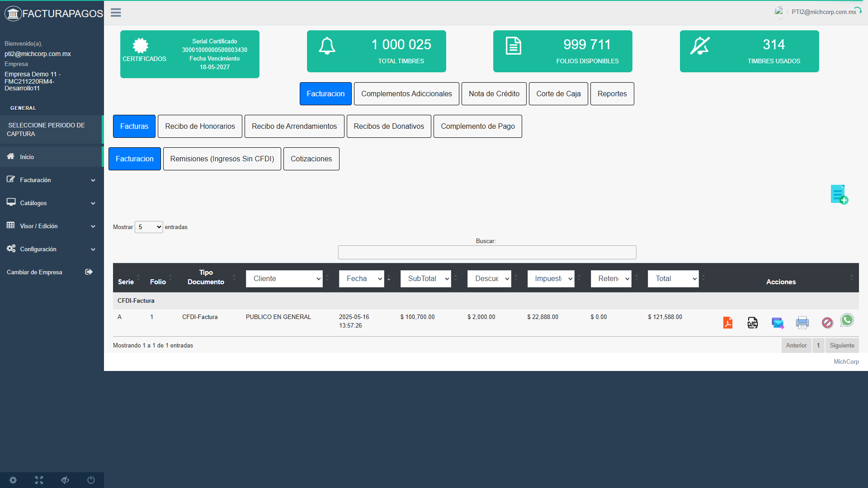The image size is (868, 488).
Task: Toggle sidebar with hamburger menu icon
Action: 116,13
